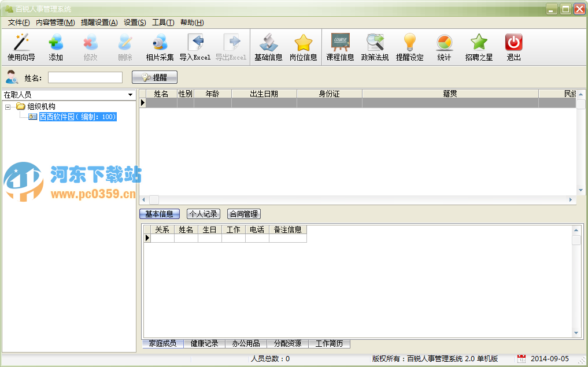The image size is (588, 367).
Task: Open the 提醒设置(A) menu
Action: pyautogui.click(x=99, y=23)
